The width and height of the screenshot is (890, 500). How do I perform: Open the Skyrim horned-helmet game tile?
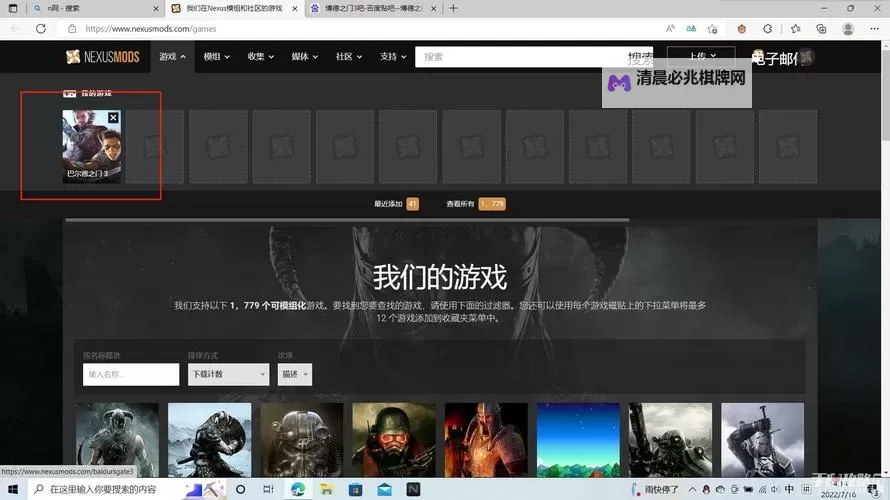[x=117, y=440]
